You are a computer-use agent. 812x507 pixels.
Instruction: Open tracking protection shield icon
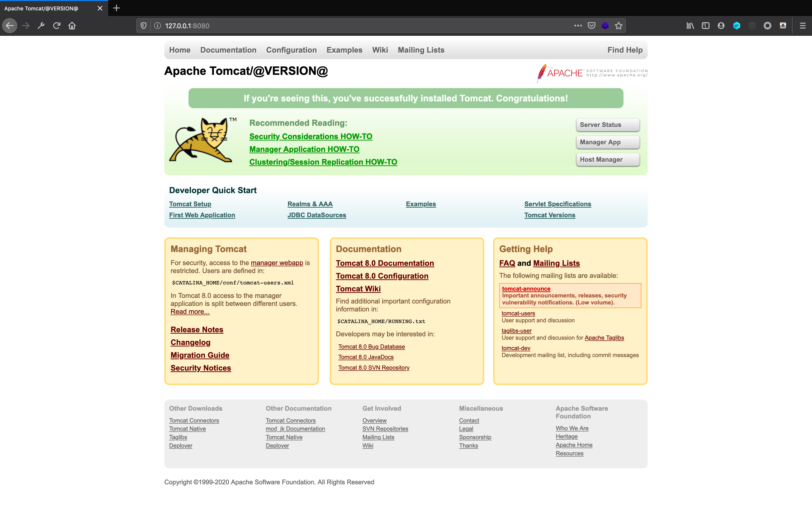(144, 26)
